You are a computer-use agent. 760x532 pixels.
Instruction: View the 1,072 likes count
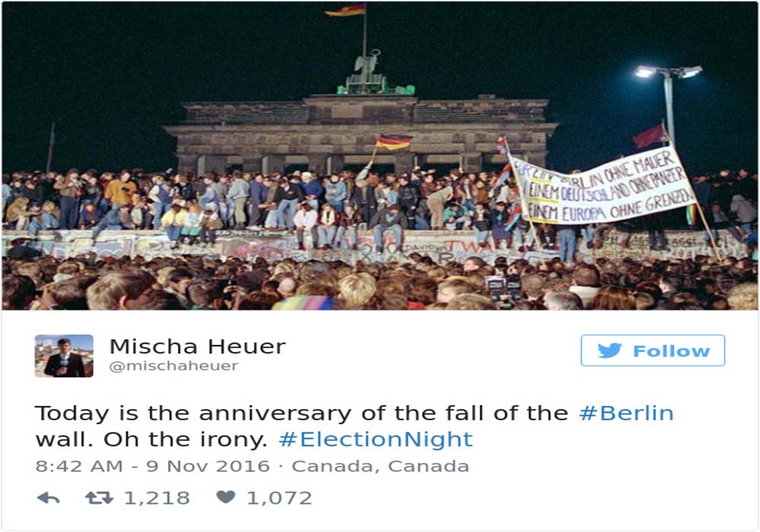pos(280,498)
